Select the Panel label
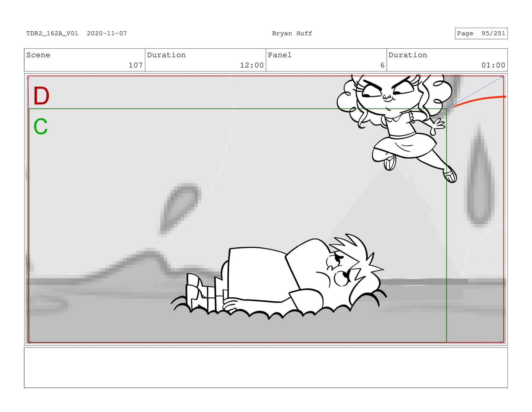Viewport: 532px width, 412px height. click(x=280, y=55)
